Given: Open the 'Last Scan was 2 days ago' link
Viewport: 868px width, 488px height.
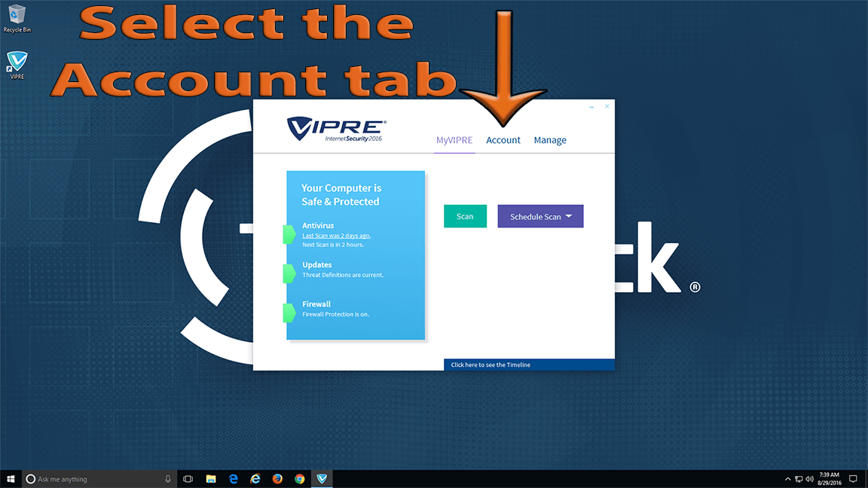Looking at the screenshot, I should (336, 236).
